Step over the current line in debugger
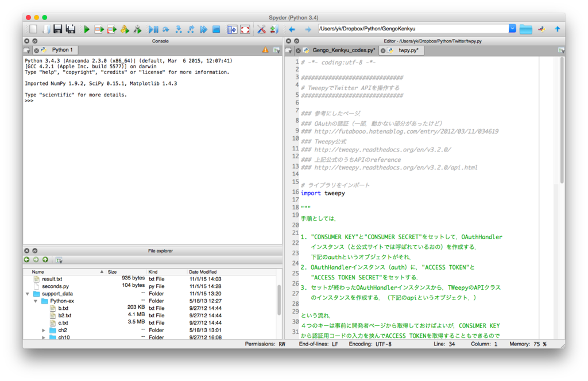 pyautogui.click(x=166, y=29)
